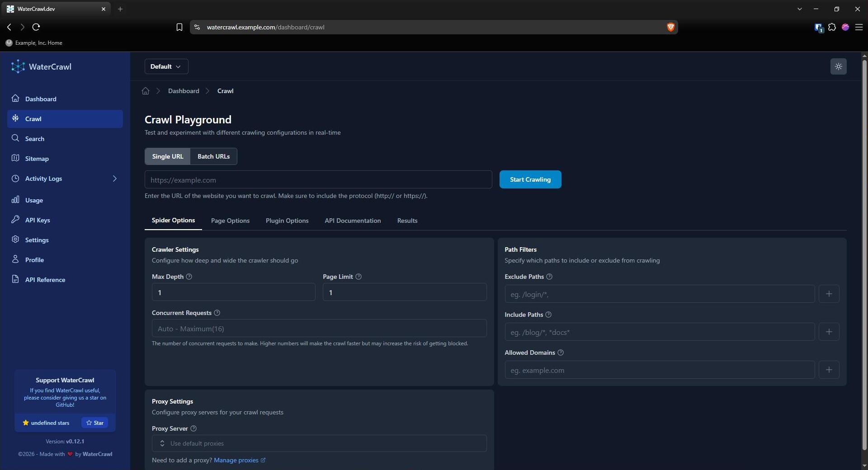Go back in browser history
This screenshot has width=868, height=470.
[9, 27]
